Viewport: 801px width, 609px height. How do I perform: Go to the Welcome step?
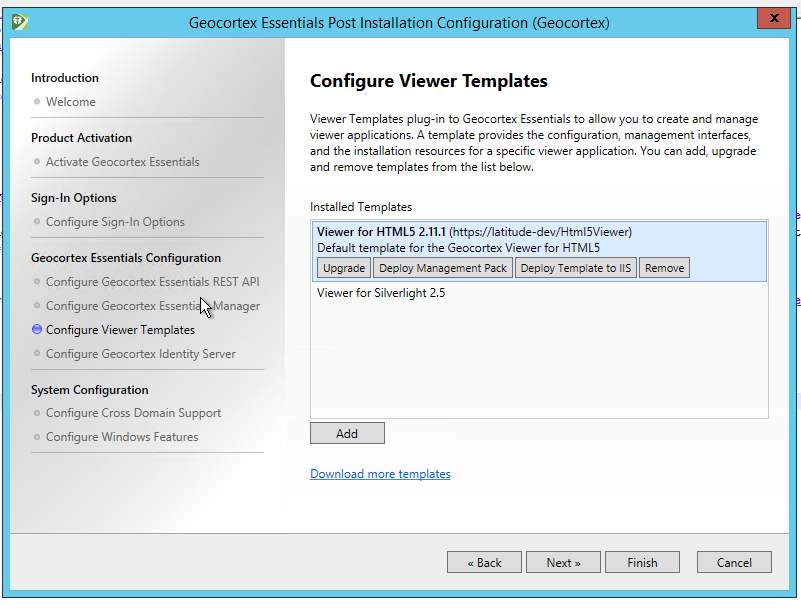coord(70,102)
